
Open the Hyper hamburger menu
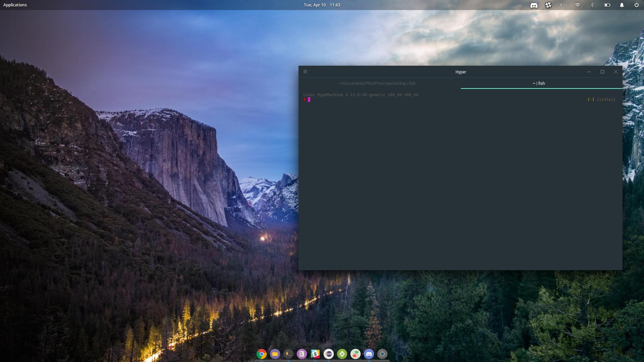305,72
